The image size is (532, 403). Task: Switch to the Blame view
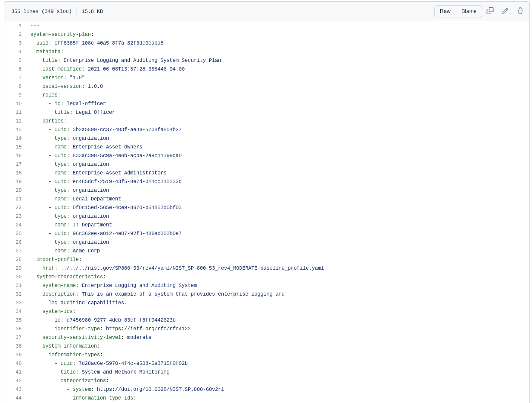pyautogui.click(x=469, y=11)
